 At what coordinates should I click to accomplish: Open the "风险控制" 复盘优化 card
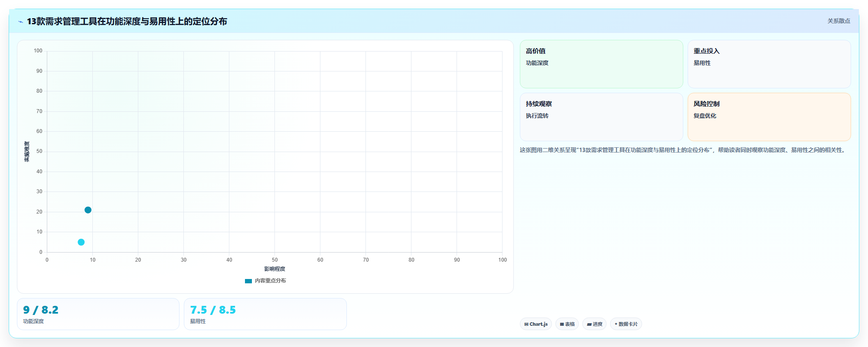769,117
